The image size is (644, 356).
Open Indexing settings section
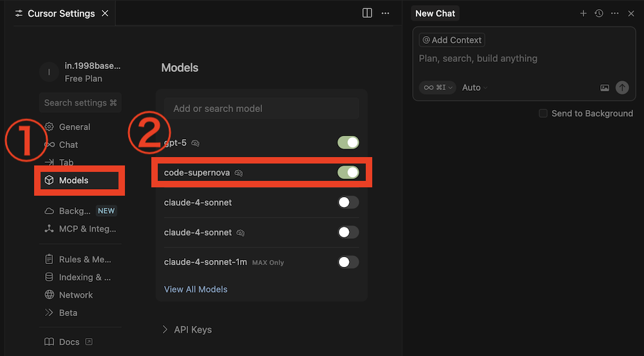tap(78, 277)
